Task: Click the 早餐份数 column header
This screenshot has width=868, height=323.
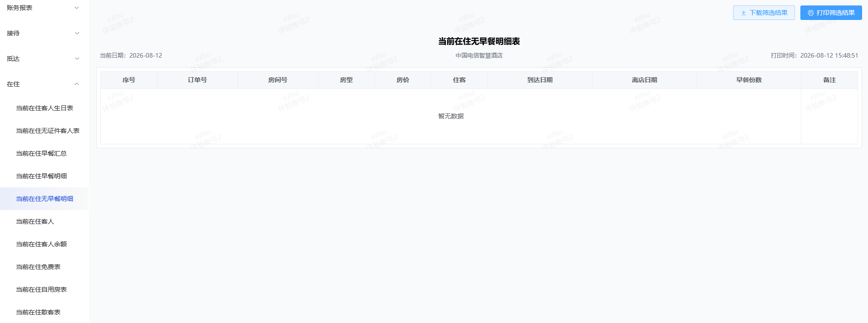Action: tap(749, 80)
